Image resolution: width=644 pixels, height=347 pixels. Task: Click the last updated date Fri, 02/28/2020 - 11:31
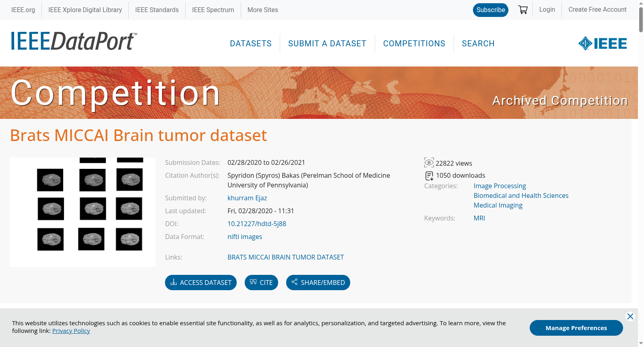261,211
